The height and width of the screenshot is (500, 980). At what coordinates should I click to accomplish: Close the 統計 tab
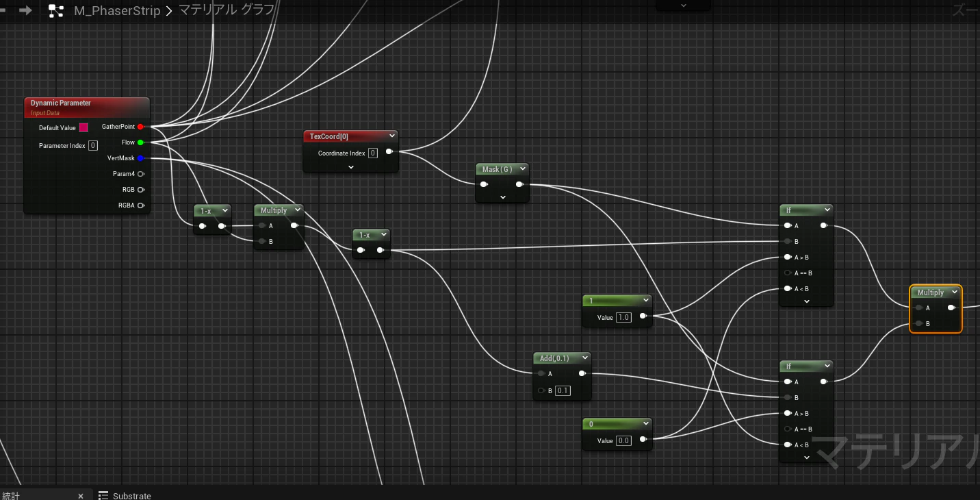[x=80, y=495]
